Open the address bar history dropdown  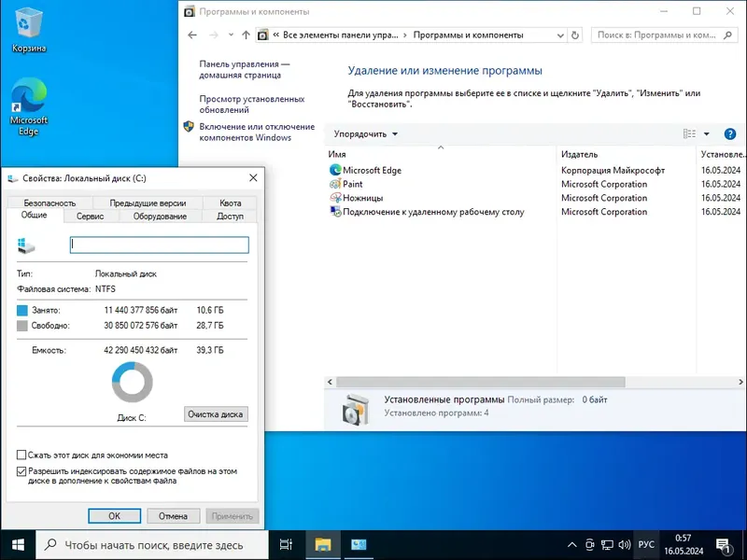[560, 35]
